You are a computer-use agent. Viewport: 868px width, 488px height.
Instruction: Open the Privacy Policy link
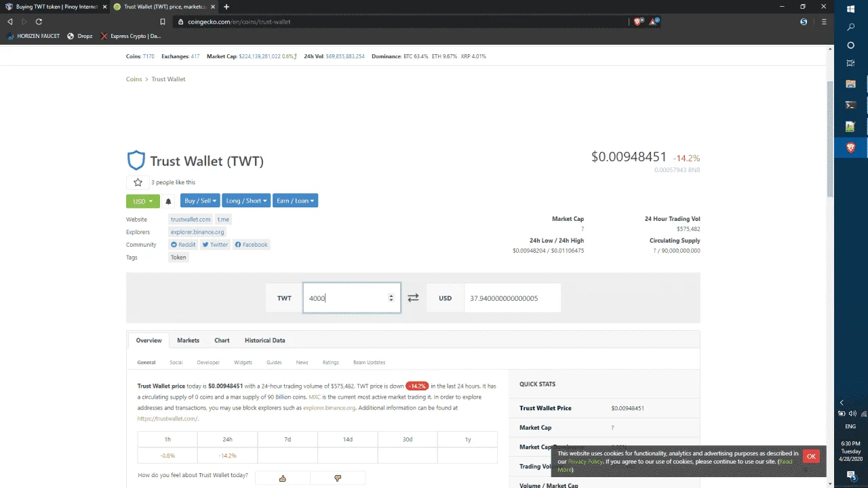tap(585, 462)
